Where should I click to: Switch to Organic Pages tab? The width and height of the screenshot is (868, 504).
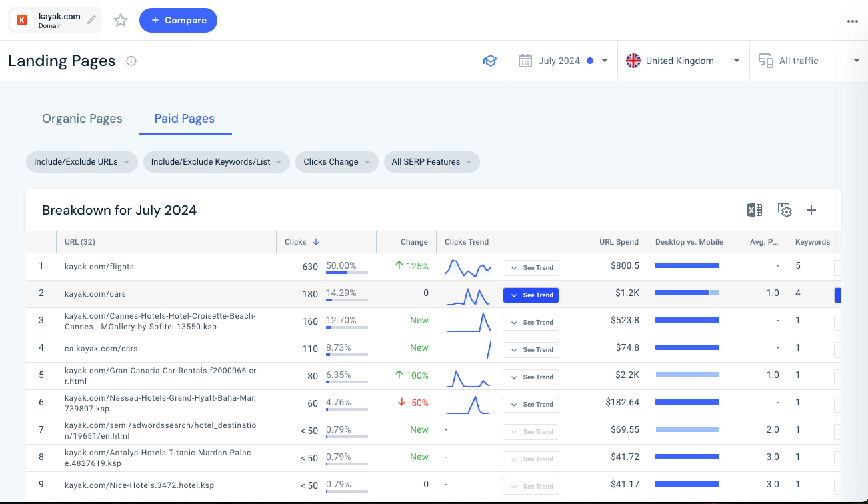pyautogui.click(x=82, y=119)
